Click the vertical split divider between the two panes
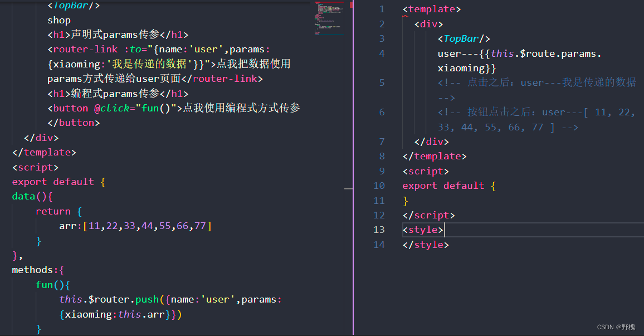This screenshot has width=644, height=336. [x=353, y=167]
